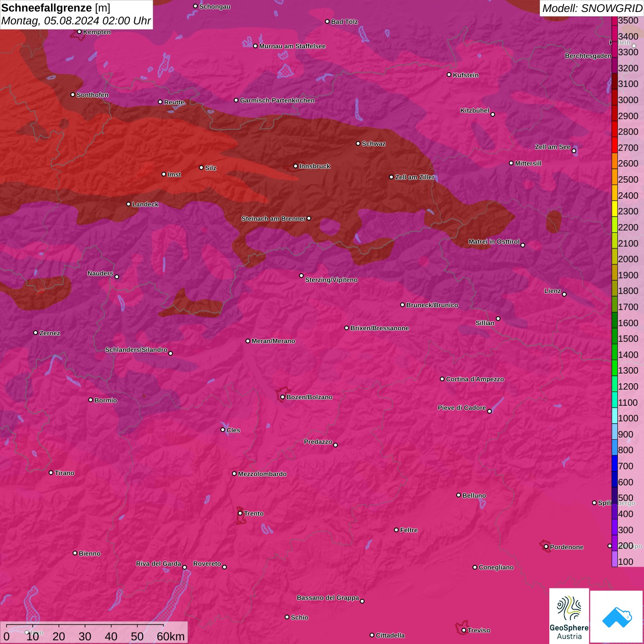Image resolution: width=644 pixels, height=644 pixels.
Task: Select the Bozen/Bolzano city marker
Action: (282, 397)
